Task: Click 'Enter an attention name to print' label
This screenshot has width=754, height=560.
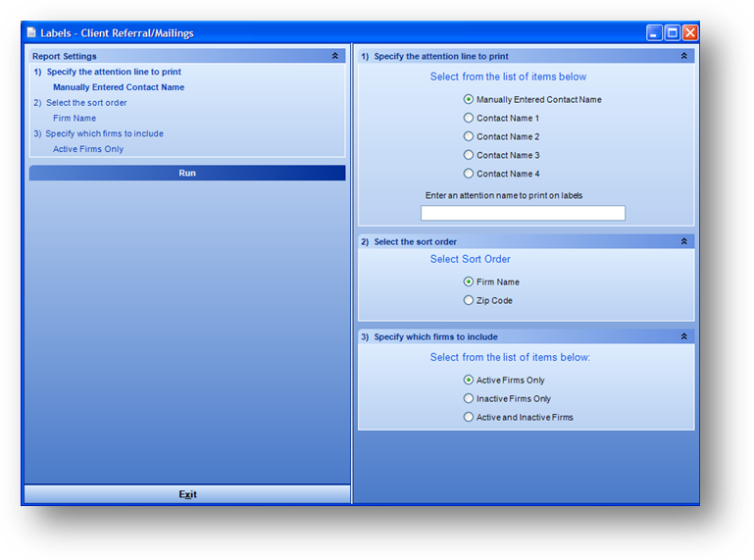Action: pos(503,195)
